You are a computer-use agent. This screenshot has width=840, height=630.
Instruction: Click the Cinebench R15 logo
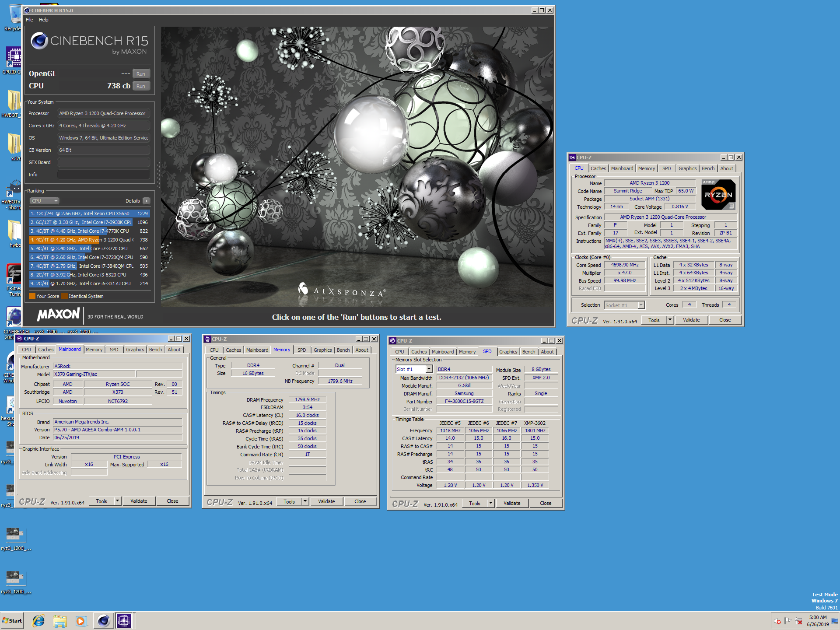(x=89, y=44)
